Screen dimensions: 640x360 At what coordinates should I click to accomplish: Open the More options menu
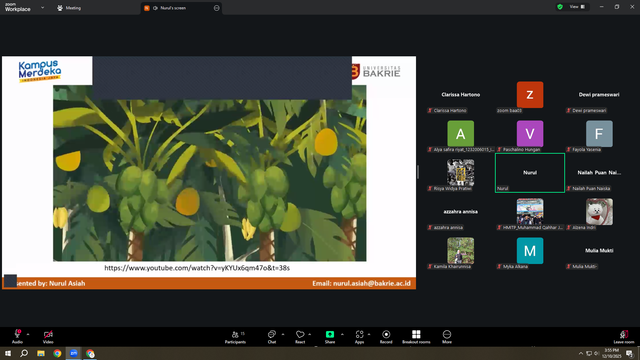click(447, 337)
